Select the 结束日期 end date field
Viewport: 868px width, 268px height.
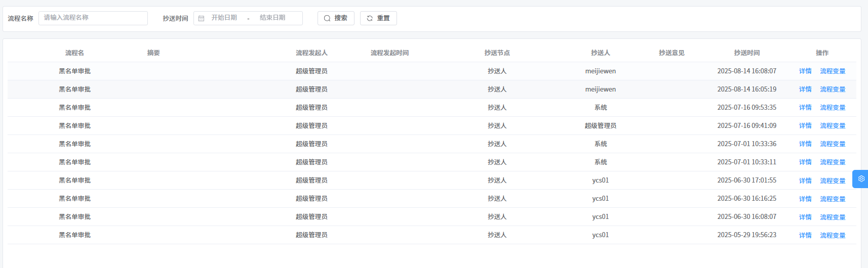(272, 18)
